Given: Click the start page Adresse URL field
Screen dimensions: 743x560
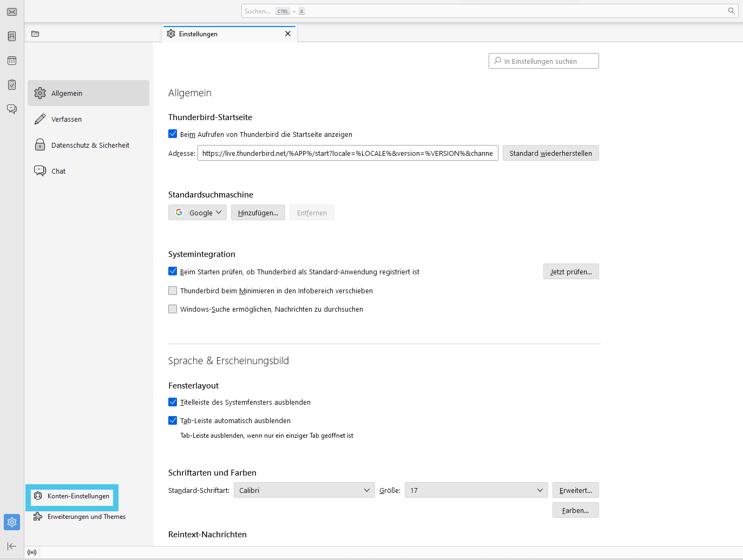Looking at the screenshot, I should (x=348, y=153).
